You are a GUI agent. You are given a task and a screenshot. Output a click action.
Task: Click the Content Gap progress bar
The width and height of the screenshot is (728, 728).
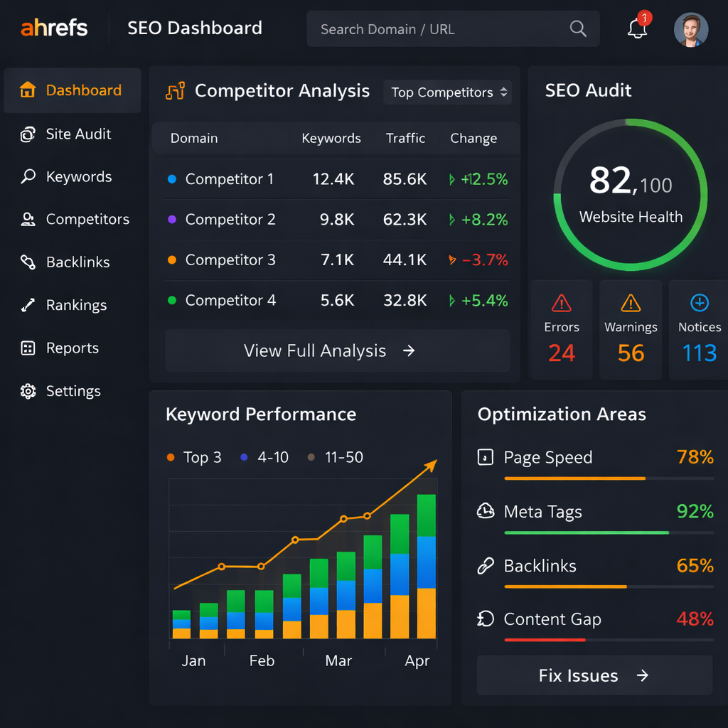[x=609, y=640]
